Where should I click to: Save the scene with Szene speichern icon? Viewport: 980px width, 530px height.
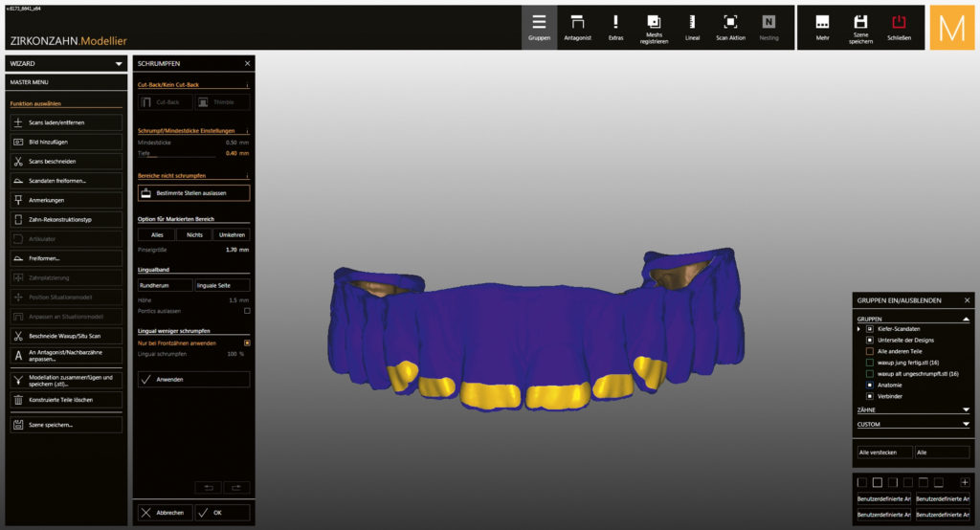[x=860, y=28]
